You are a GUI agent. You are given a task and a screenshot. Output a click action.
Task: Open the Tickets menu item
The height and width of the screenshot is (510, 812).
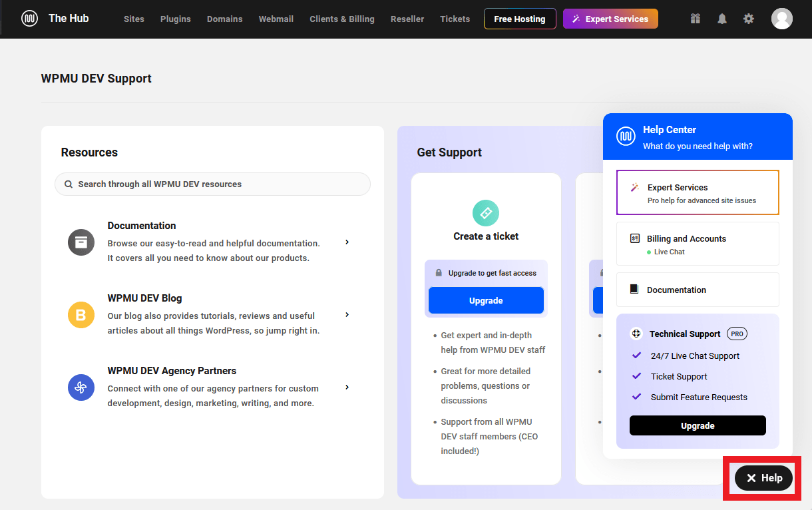[x=455, y=19]
